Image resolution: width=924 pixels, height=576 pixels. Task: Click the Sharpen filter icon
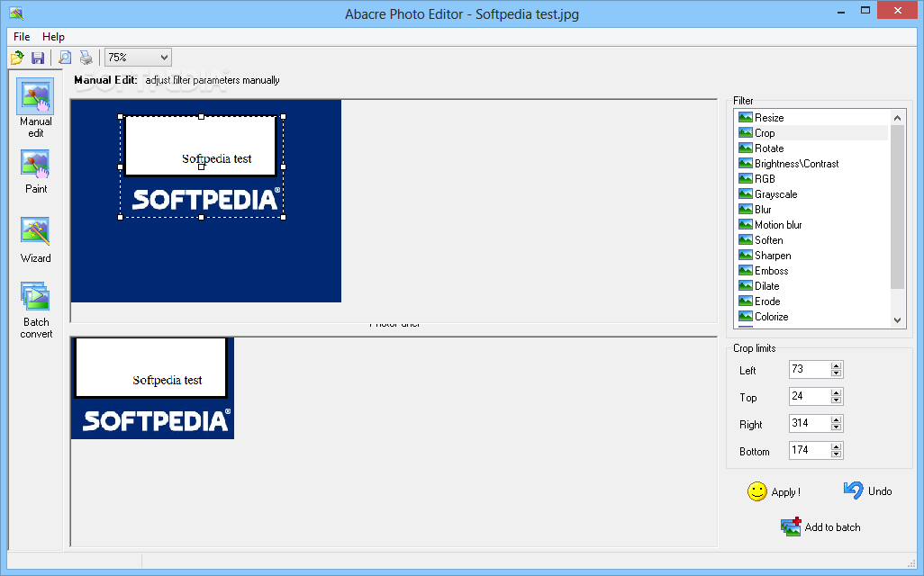[746, 255]
